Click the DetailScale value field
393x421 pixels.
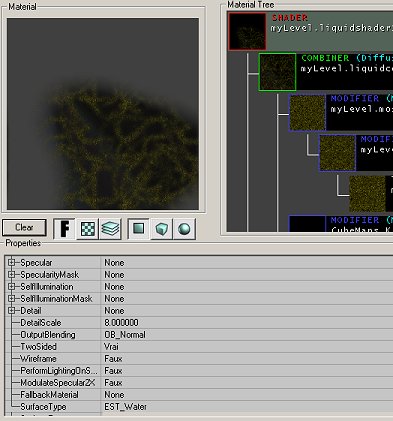pyautogui.click(x=247, y=323)
